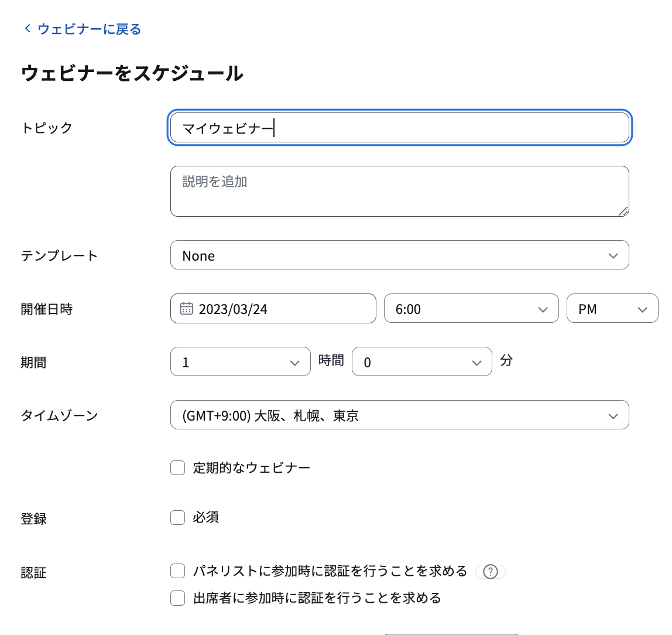Click the chevron in テンプレート dropdown
Screen dimensions: 672x635
coord(613,256)
